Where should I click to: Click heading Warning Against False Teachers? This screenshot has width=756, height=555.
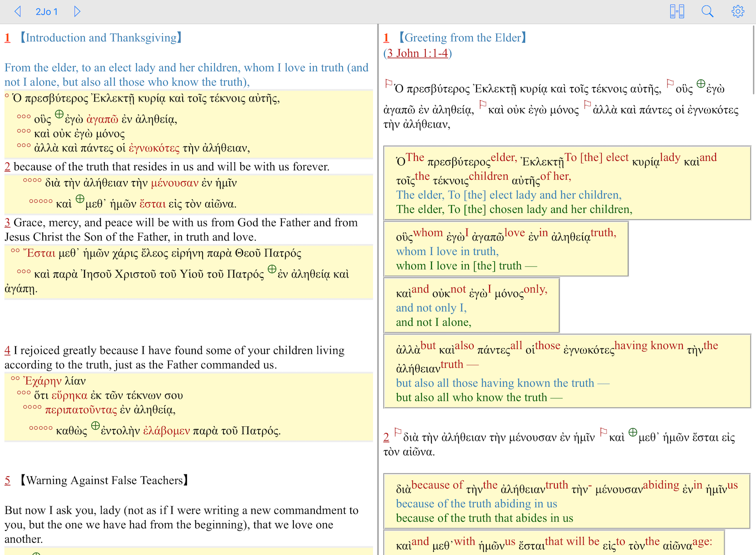[104, 480]
